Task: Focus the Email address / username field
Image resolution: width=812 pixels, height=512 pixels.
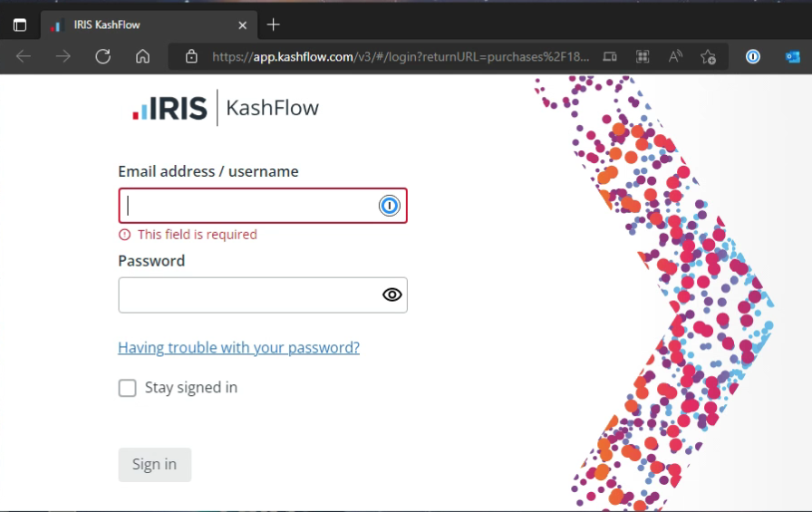Action: [249, 206]
